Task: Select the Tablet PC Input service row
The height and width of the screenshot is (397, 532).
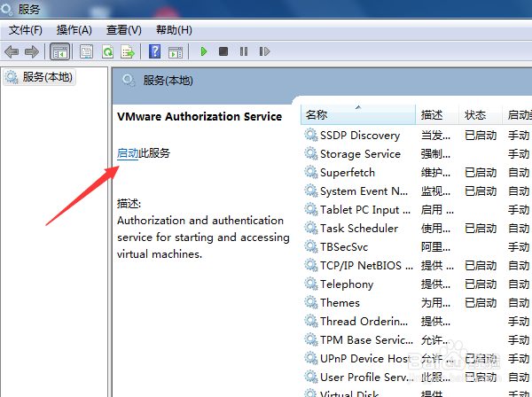Action: click(x=416, y=210)
